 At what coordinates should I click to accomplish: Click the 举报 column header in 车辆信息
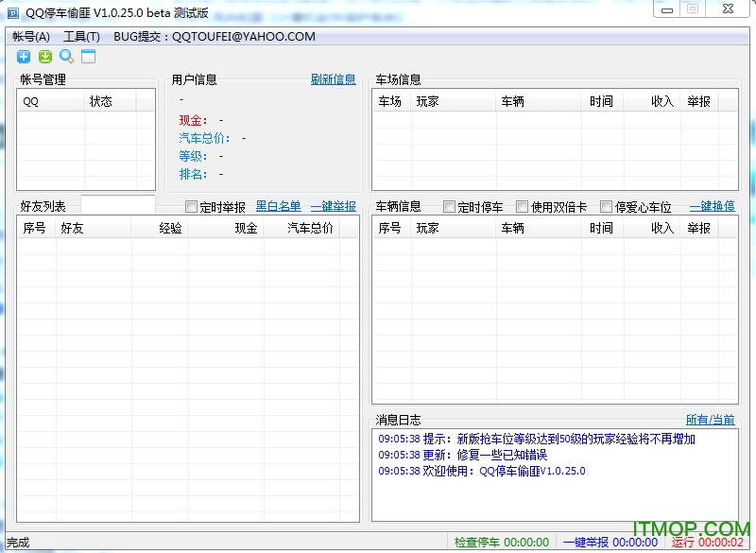pyautogui.click(x=699, y=229)
